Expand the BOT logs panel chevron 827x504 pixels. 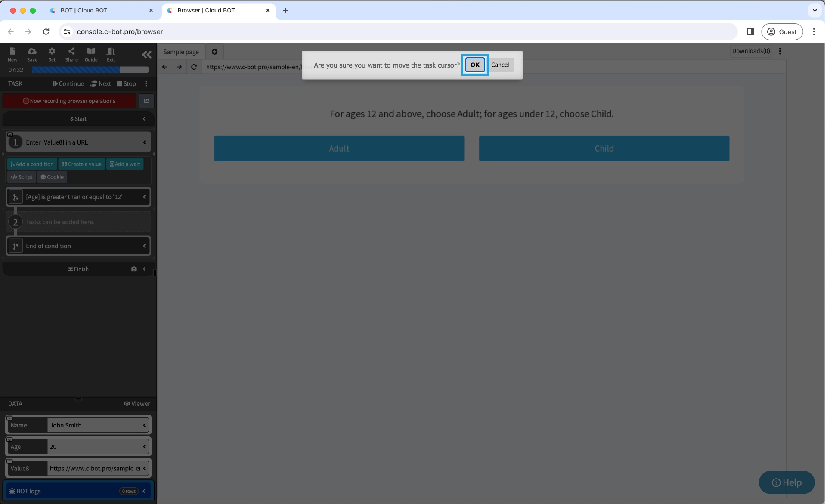coord(144,491)
